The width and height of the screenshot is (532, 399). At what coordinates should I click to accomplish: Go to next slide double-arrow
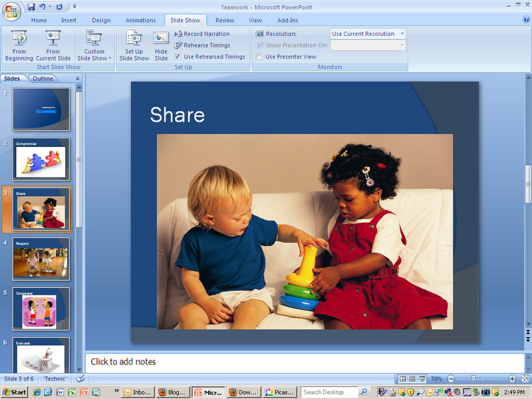528,338
